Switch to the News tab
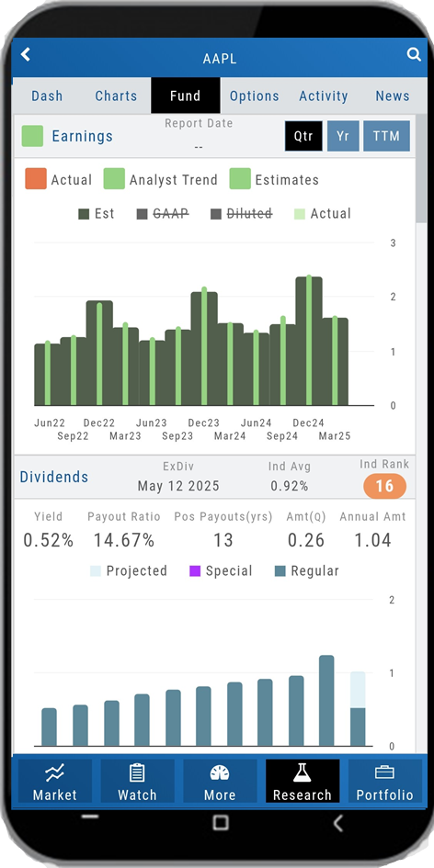Image resolution: width=434 pixels, height=868 pixels. click(x=393, y=96)
